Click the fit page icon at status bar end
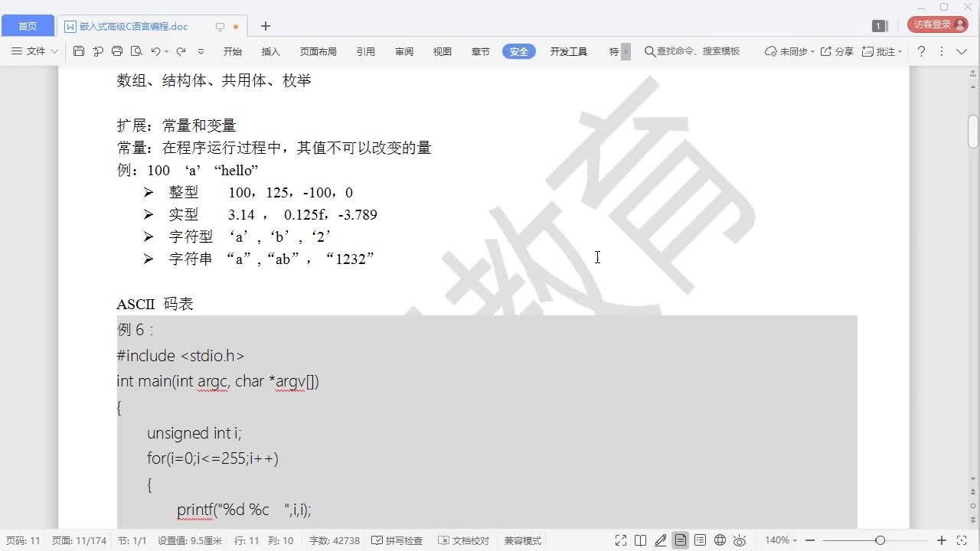The width and height of the screenshot is (980, 551). pyautogui.click(x=962, y=540)
